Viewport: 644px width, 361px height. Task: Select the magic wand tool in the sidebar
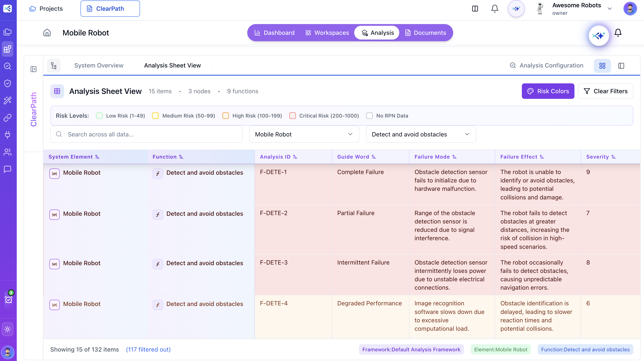(8, 100)
